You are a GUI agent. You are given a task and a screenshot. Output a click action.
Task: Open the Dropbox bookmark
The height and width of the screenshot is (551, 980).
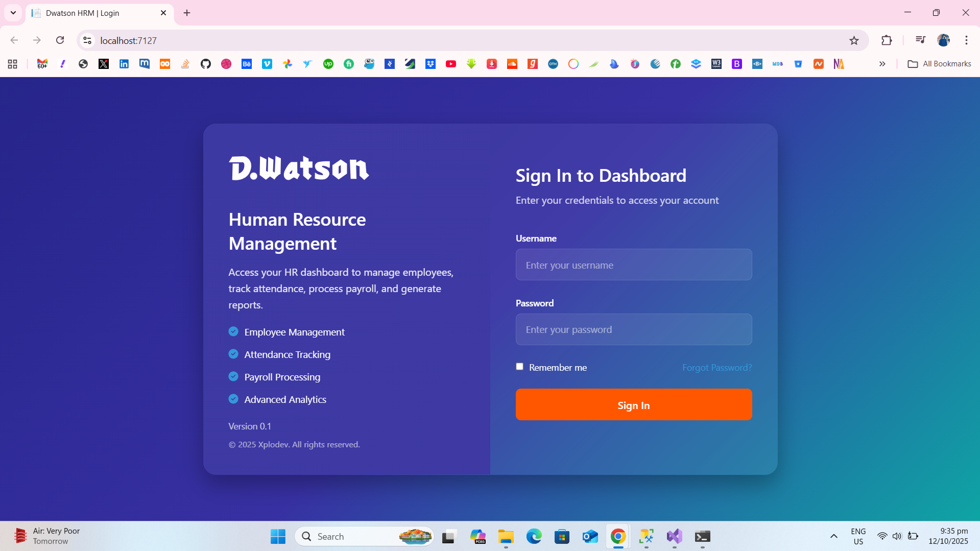click(431, 64)
